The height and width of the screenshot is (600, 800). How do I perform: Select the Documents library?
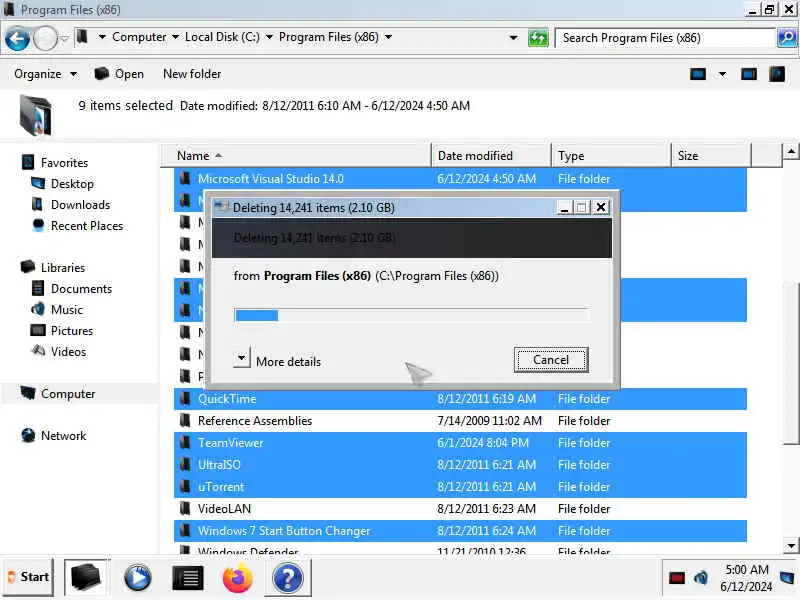[81, 289]
